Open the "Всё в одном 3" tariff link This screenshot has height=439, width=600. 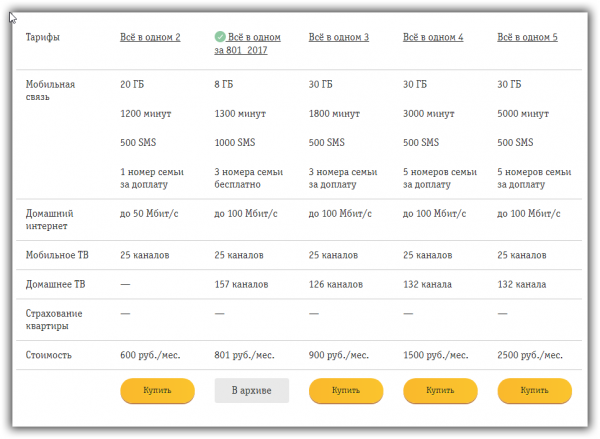339,37
